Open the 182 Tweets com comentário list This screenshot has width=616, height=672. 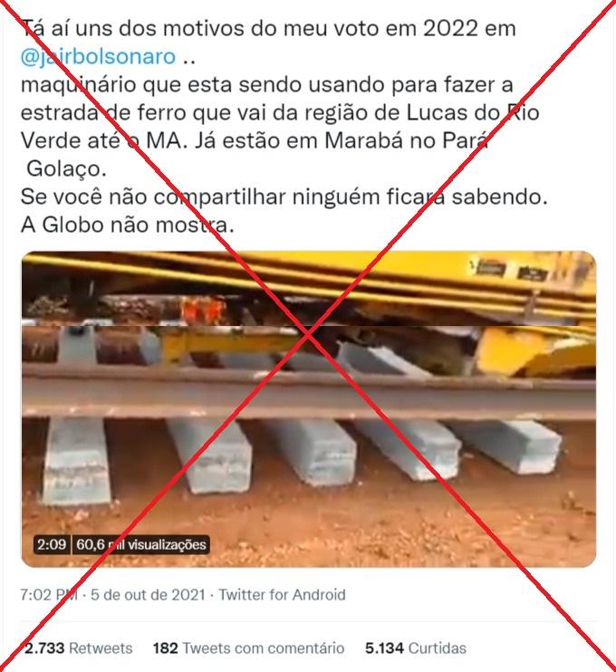pos(248,648)
